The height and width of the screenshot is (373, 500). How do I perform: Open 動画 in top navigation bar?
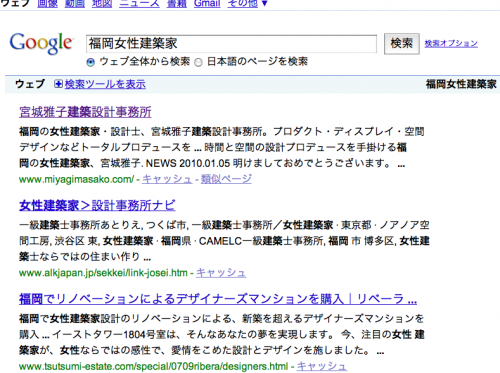75,3
